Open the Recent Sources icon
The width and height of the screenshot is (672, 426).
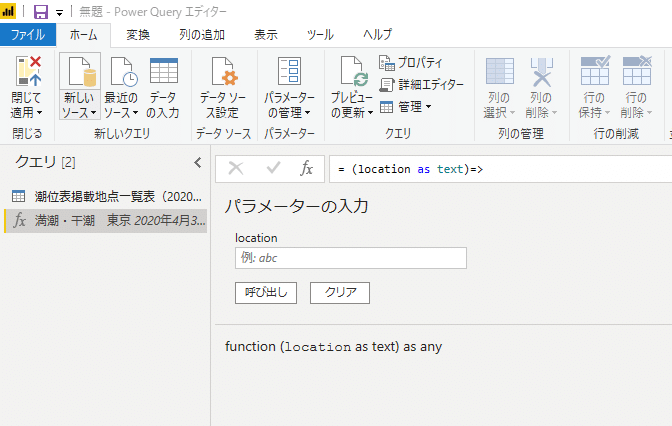tap(122, 73)
